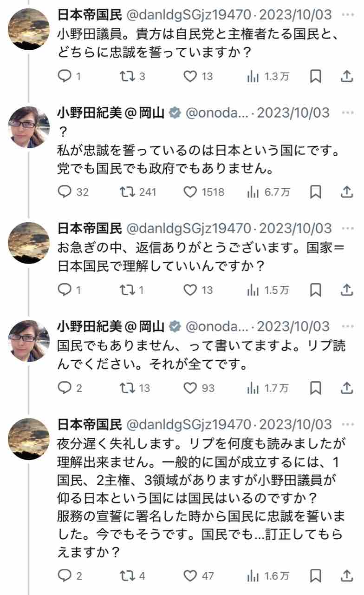Bookmark the tweet with 6.7万 views
The image size is (364, 595).
point(316,192)
